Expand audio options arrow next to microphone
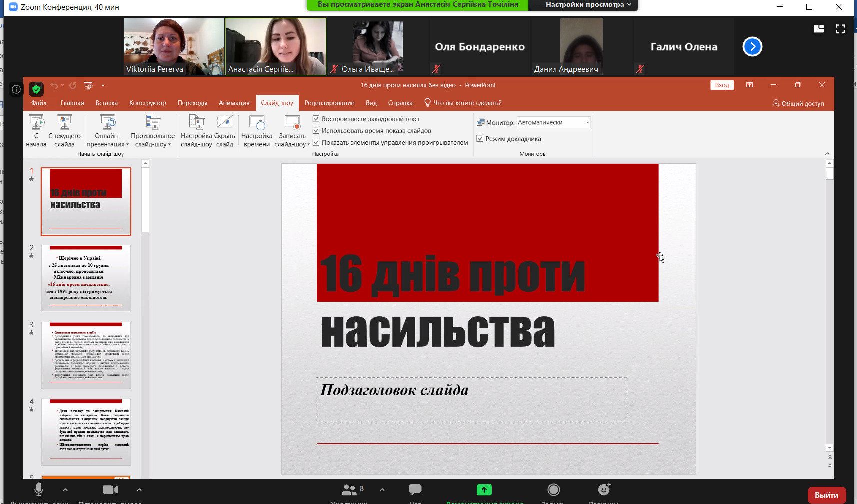The height and width of the screenshot is (504, 857). pos(65,490)
